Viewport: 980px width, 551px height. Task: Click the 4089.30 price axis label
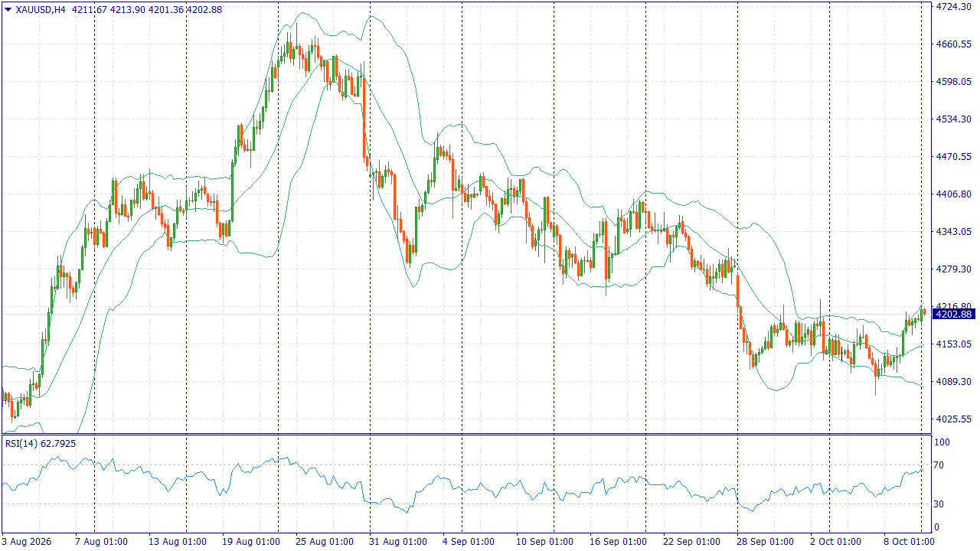coord(953,381)
